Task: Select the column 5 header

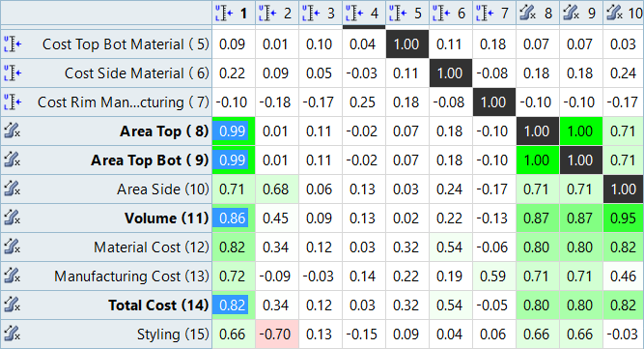Action: click(406, 14)
